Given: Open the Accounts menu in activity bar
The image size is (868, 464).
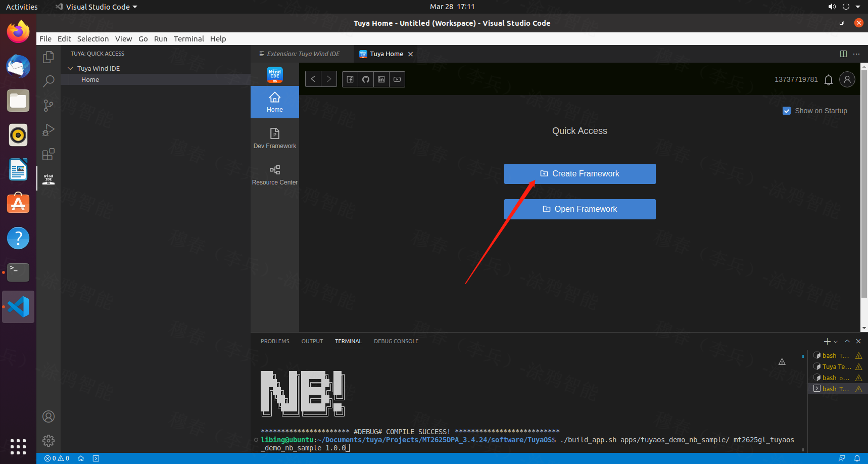Looking at the screenshot, I should (49, 416).
